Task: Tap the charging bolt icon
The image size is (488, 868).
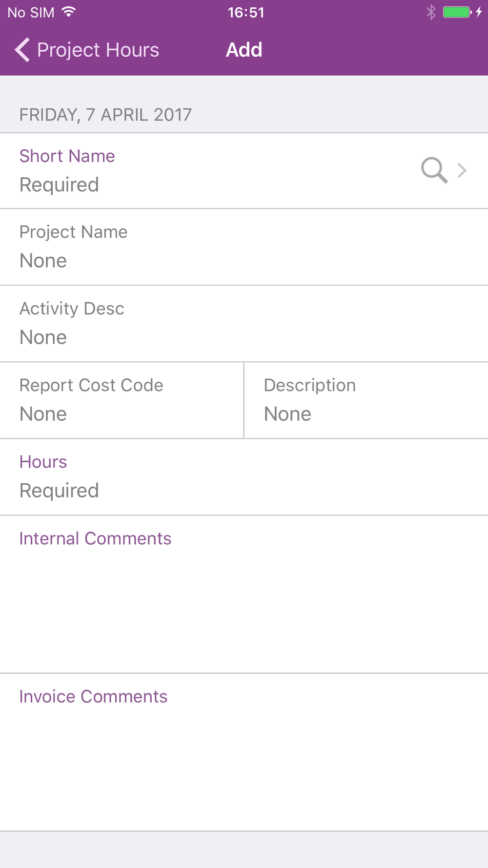Action: click(479, 12)
